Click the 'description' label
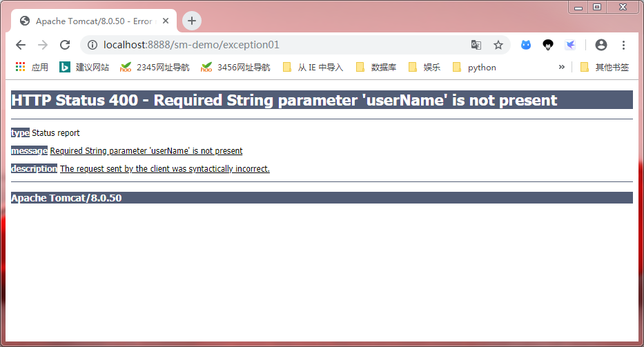Image resolution: width=644 pixels, height=347 pixels. tap(34, 168)
